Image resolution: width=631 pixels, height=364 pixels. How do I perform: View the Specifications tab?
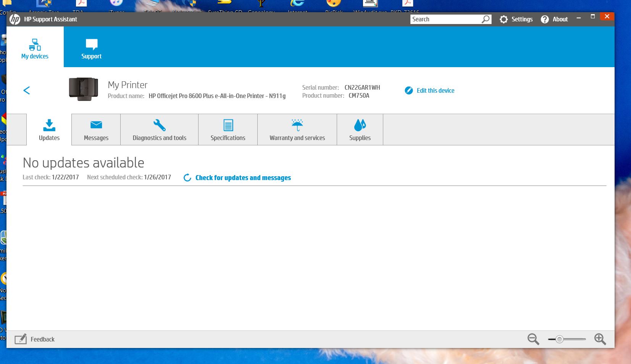[228, 130]
